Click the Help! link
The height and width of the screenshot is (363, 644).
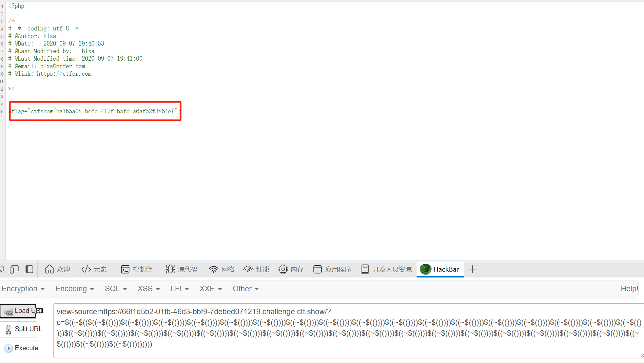pyautogui.click(x=629, y=289)
